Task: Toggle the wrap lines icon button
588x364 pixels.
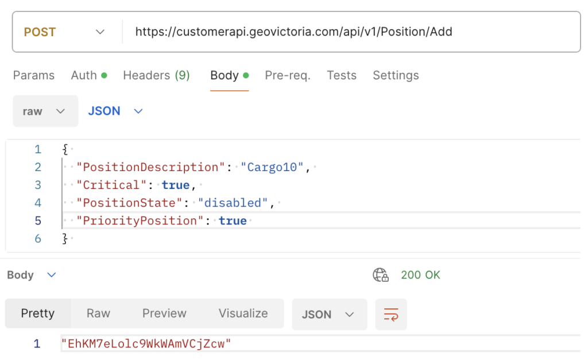Action: coord(391,314)
